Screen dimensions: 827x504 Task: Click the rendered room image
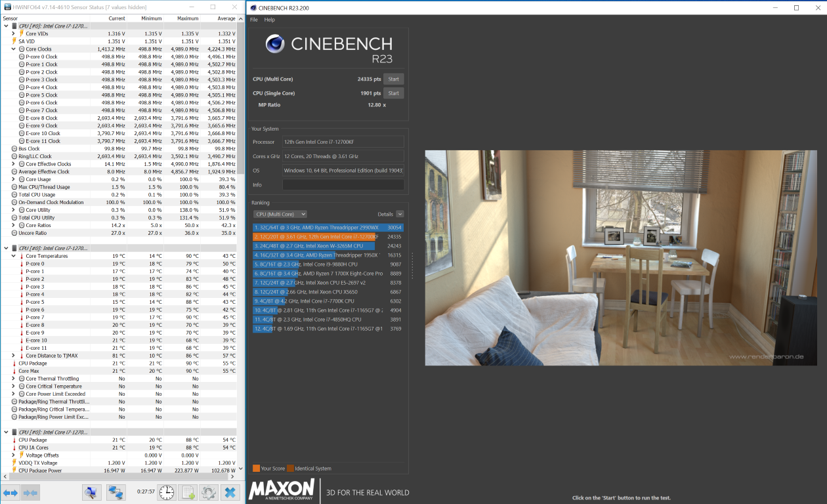[x=621, y=258]
